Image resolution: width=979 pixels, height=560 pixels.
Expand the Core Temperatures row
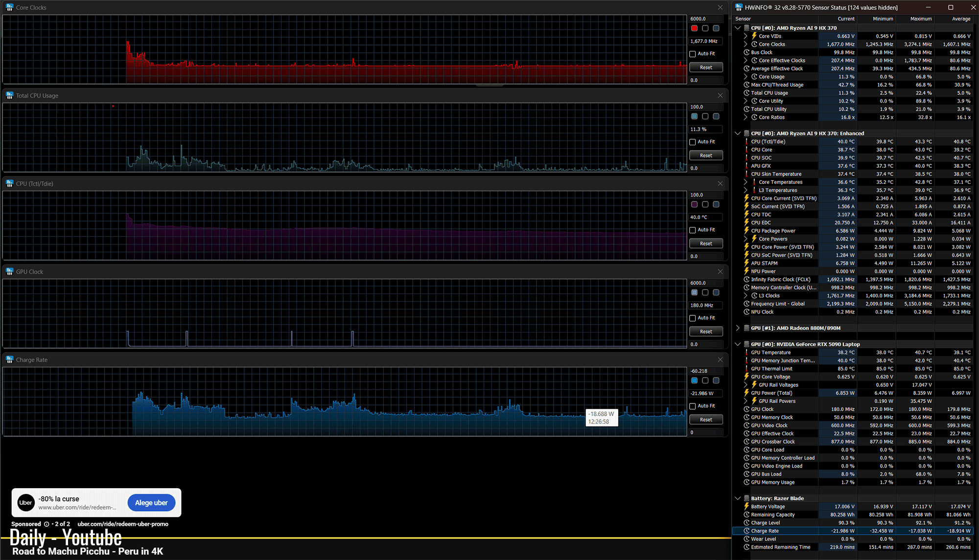(746, 182)
